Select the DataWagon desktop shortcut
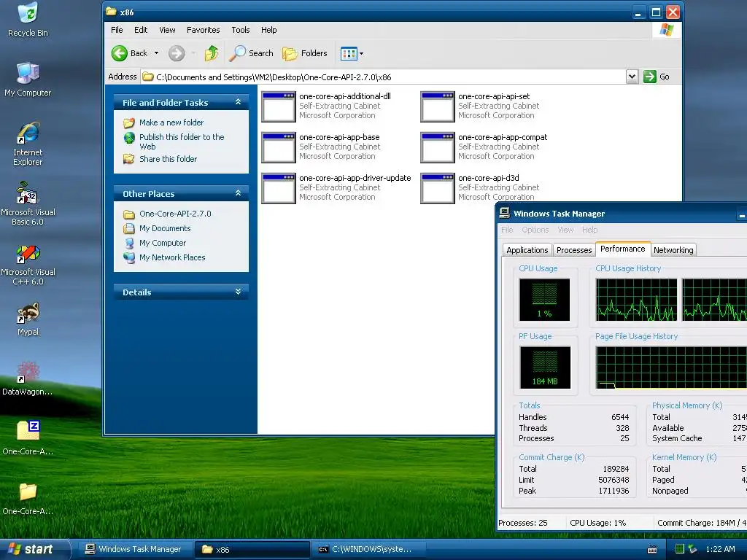Viewport: 747px width, 560px height. click(x=28, y=378)
